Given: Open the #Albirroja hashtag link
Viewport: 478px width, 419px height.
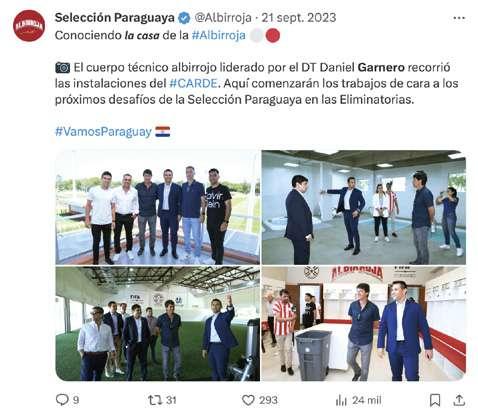Looking at the screenshot, I should [x=219, y=35].
